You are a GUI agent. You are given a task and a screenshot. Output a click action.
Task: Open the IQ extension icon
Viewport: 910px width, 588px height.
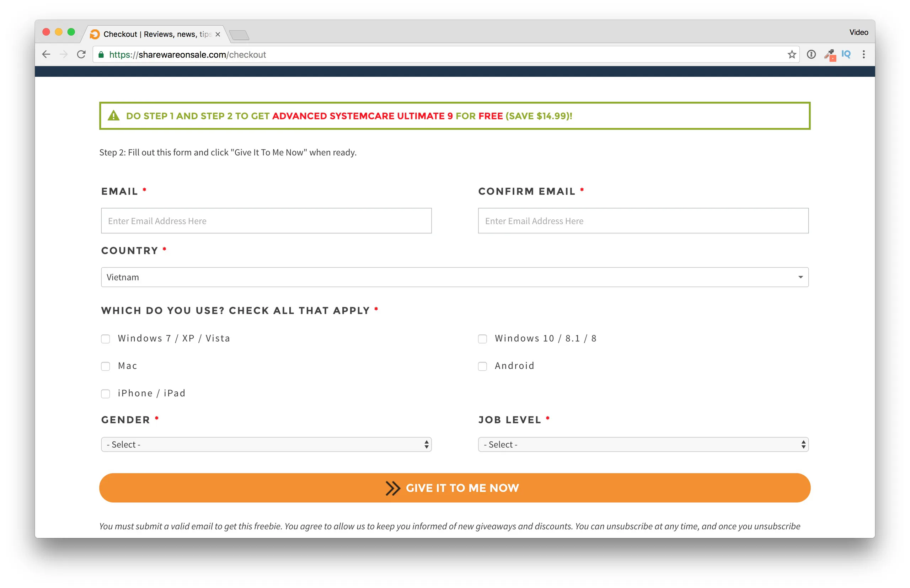846,54
